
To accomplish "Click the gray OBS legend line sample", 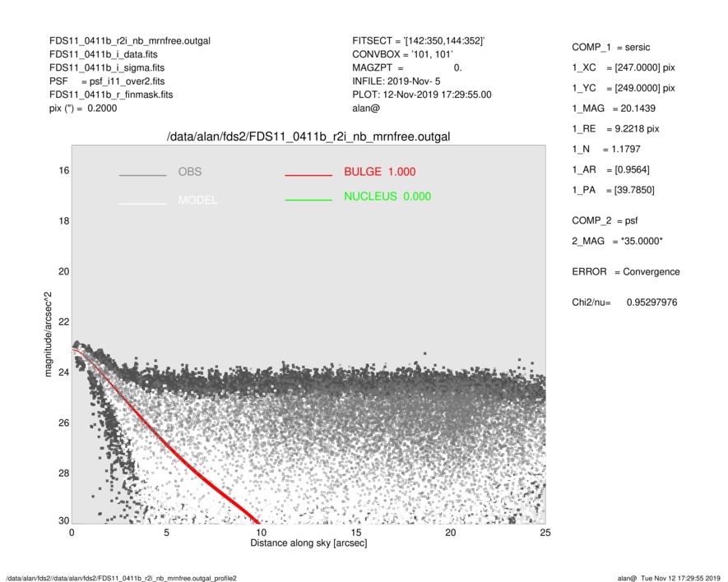I will (x=142, y=175).
